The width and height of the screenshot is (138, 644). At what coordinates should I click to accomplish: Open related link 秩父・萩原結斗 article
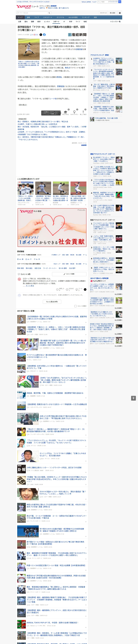click(x=43, y=122)
